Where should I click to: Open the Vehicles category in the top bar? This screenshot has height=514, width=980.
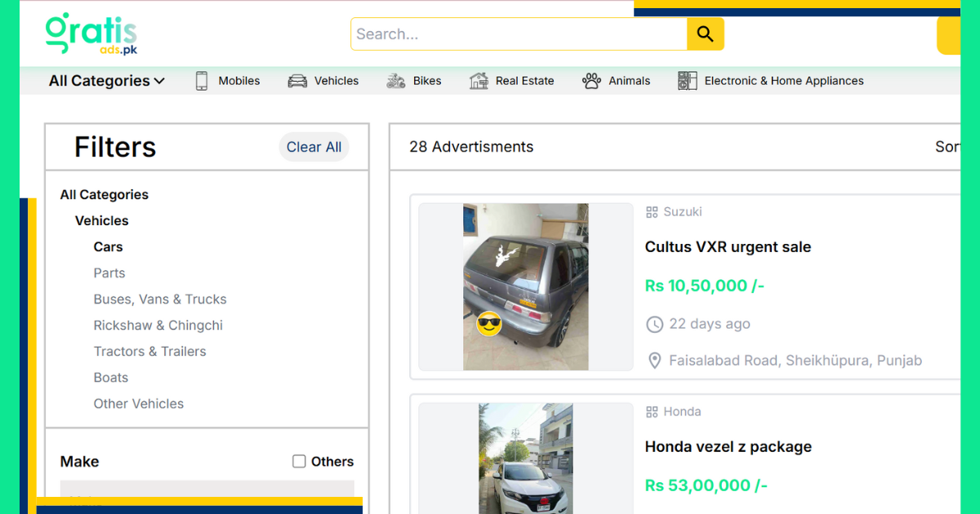(336, 81)
